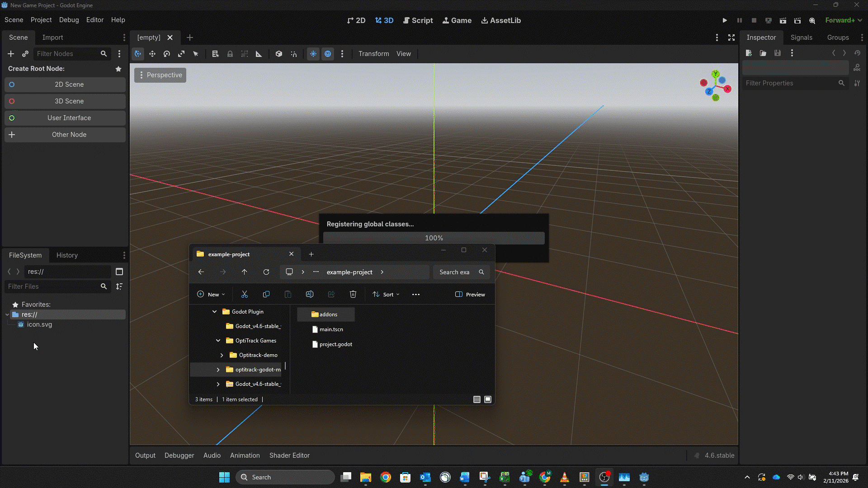Select the Rotate tool in the 3D toolbar
This screenshot has height=488, width=868.
click(x=167, y=54)
